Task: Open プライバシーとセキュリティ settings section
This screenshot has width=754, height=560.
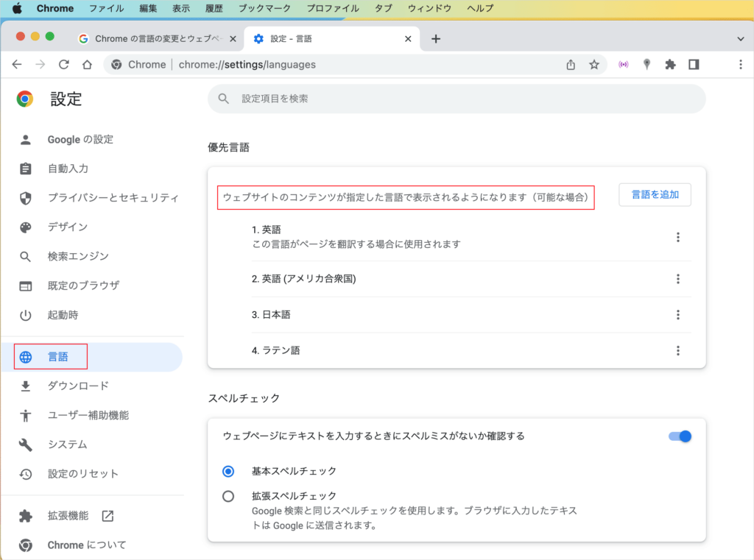Action: pyautogui.click(x=113, y=198)
